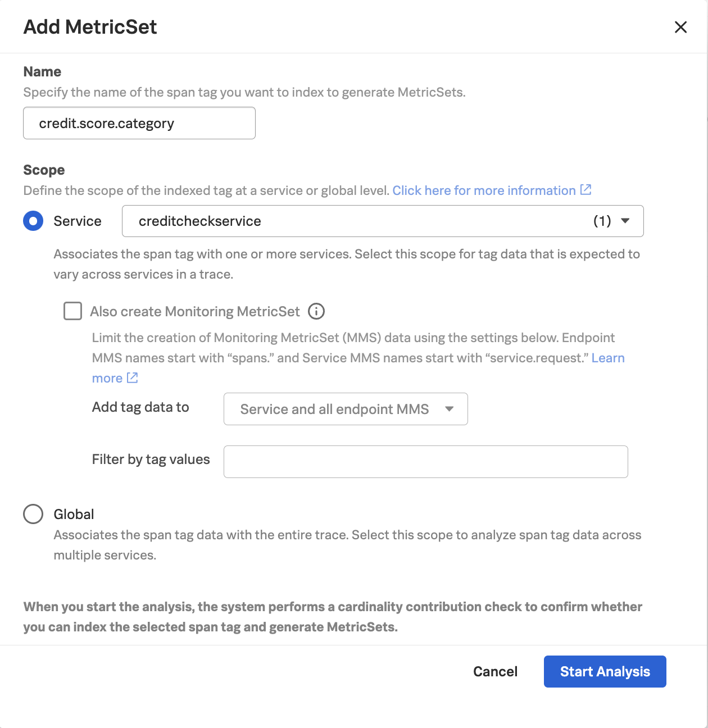This screenshot has width=708, height=728.
Task: Click the external link icon after Learn more
Action: coord(133,378)
